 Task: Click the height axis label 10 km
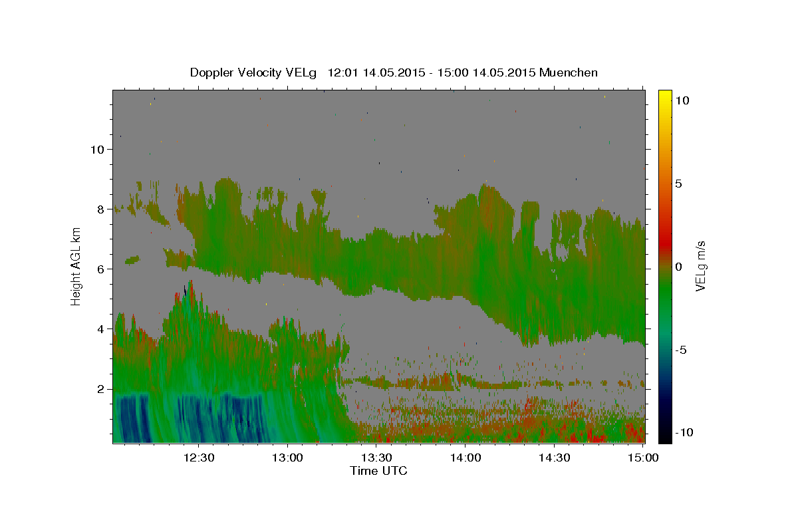(98, 150)
